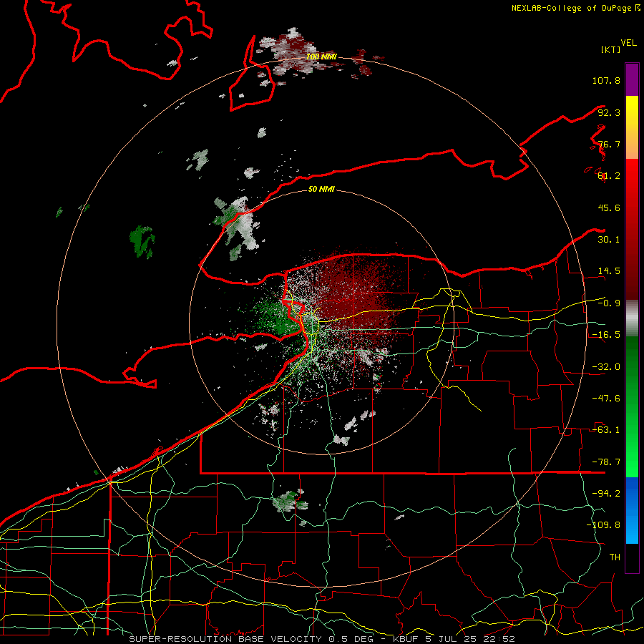Click the -32.0 velocity scale value
The width and height of the screenshot is (644, 644).
coord(606,367)
